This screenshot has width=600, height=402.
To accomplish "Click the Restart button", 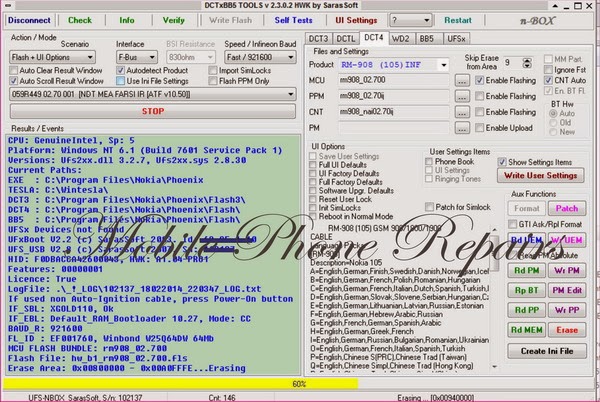I will (x=458, y=20).
